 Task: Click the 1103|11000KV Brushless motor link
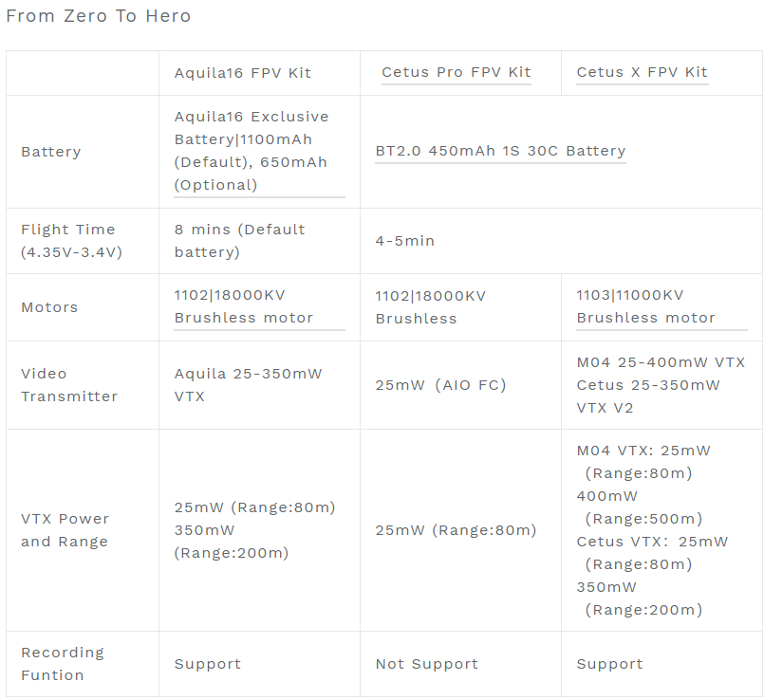click(645, 306)
